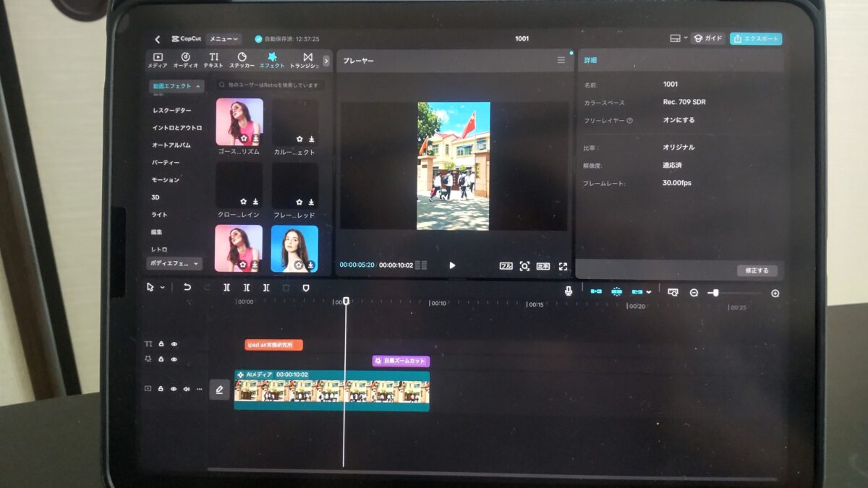The height and width of the screenshot is (488, 868).
Task: Click the オンにする free layer value
Action: (x=679, y=120)
